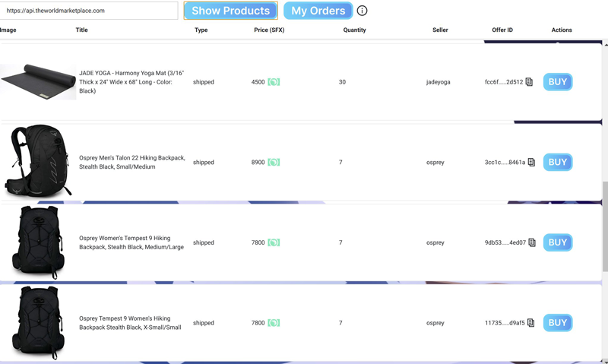
Task: Click SFX coin icon in Tempest 9 X-Small/Small row
Action: pyautogui.click(x=274, y=322)
